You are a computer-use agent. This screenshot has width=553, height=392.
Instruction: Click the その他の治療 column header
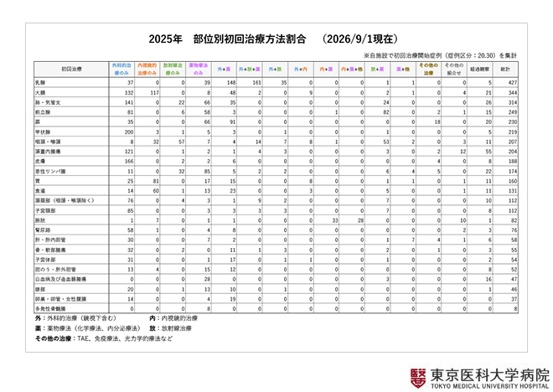428,69
